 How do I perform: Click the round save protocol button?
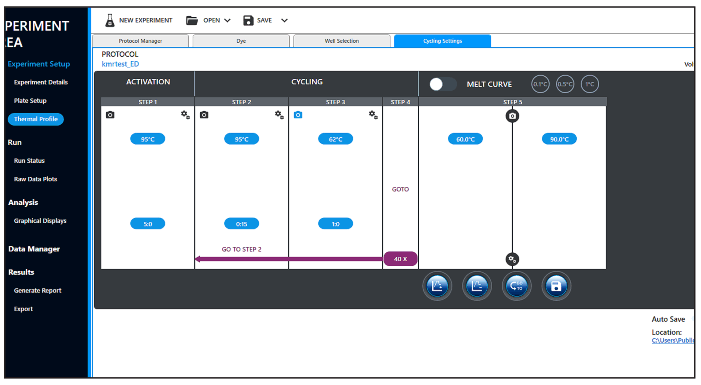point(556,286)
